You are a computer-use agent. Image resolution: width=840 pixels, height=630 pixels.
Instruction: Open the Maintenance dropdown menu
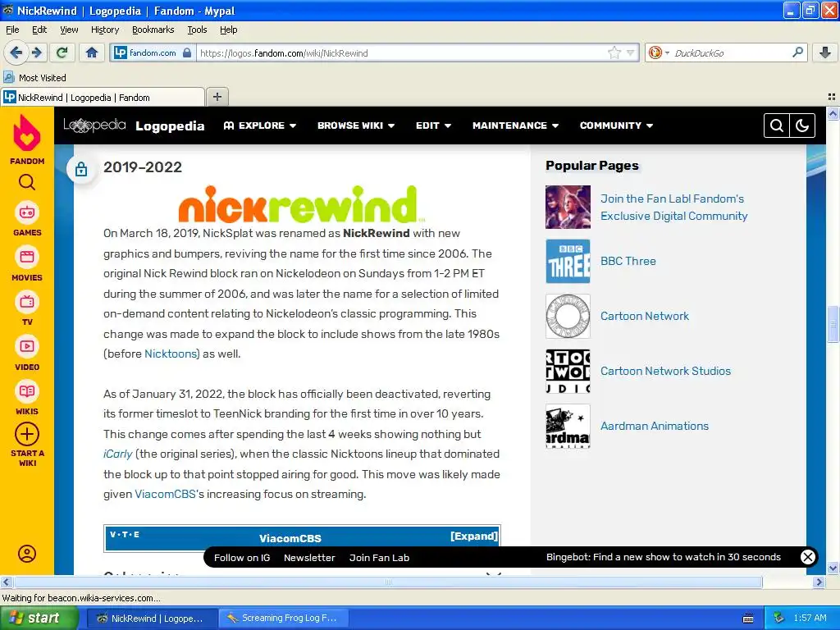(515, 126)
